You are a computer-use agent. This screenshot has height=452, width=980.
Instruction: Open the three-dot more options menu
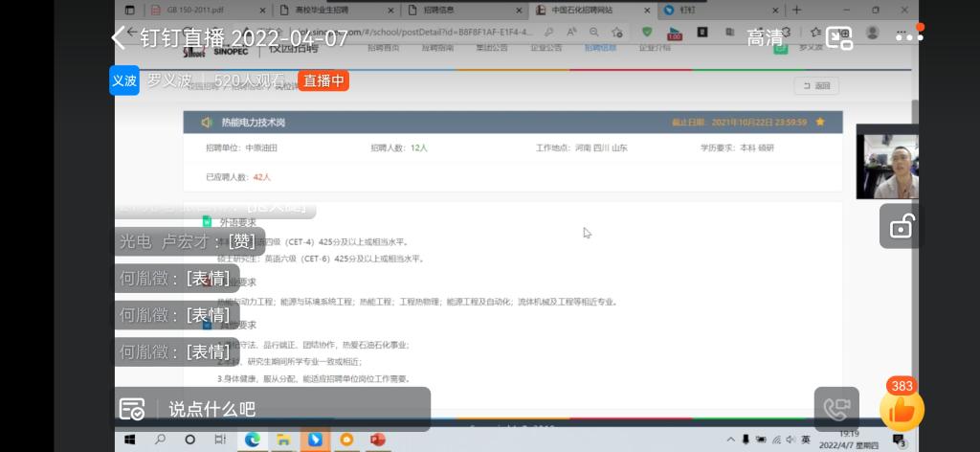pos(909,38)
